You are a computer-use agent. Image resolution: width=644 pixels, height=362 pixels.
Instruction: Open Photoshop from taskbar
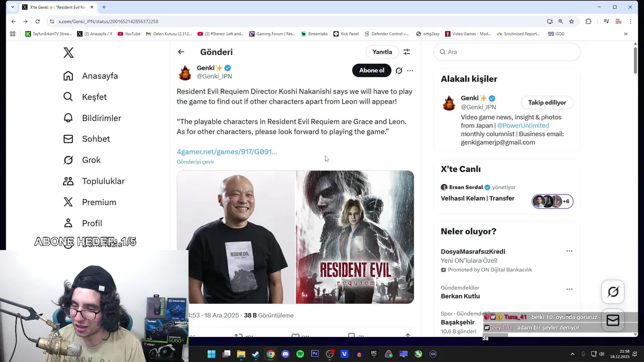pyautogui.click(x=315, y=354)
